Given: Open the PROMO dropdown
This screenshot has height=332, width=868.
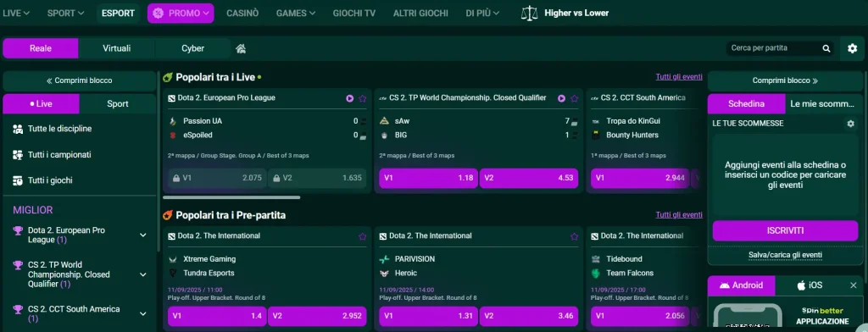Looking at the screenshot, I should coord(181,14).
